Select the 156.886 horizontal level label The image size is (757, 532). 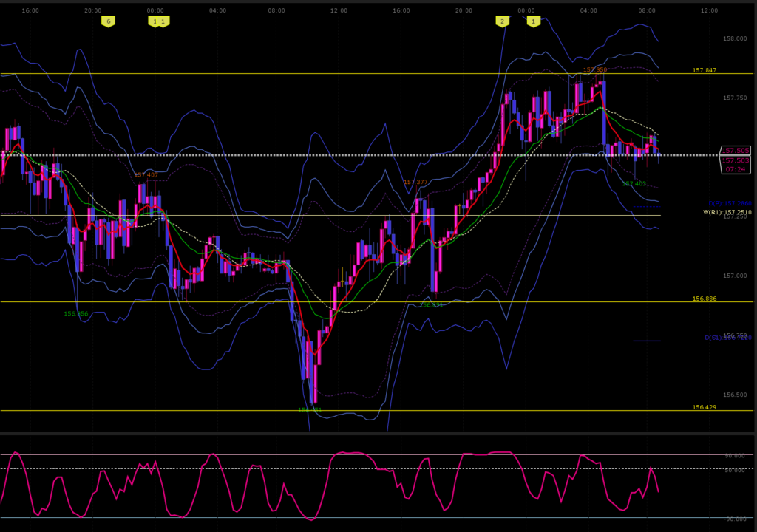point(704,299)
